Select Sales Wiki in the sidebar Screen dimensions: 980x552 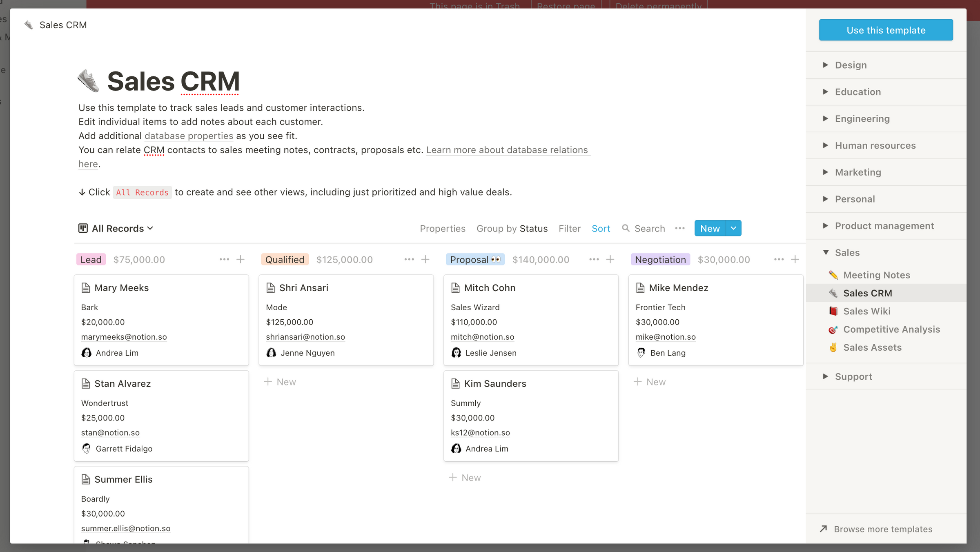pyautogui.click(x=866, y=311)
